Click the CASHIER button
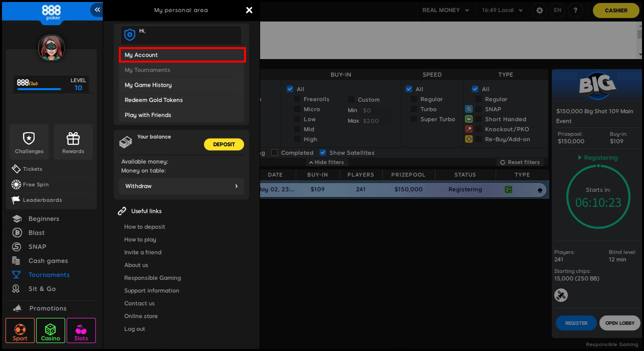This screenshot has height=351, width=644. pos(616,10)
